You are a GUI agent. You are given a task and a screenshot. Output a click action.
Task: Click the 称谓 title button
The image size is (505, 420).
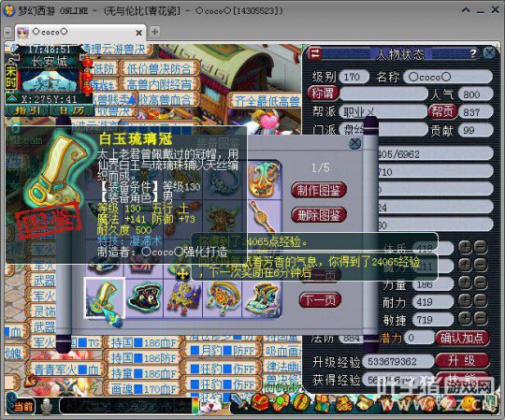tap(324, 94)
